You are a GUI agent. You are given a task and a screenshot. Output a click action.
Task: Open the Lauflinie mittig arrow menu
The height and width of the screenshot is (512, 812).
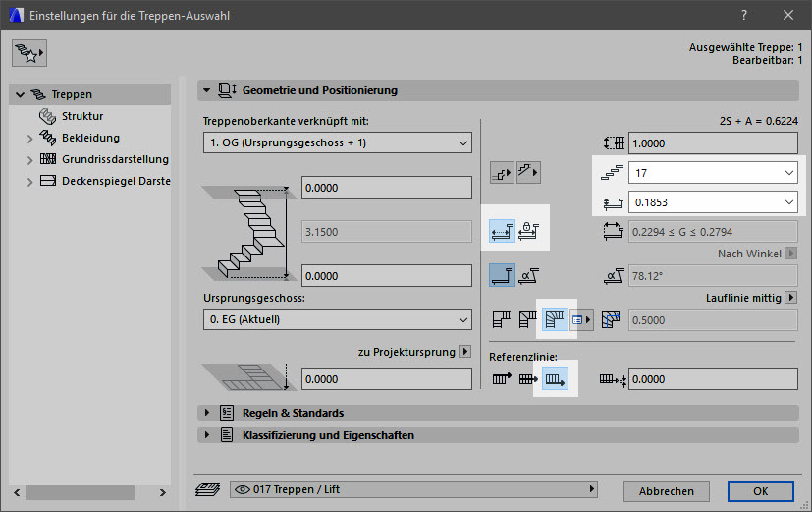point(790,298)
